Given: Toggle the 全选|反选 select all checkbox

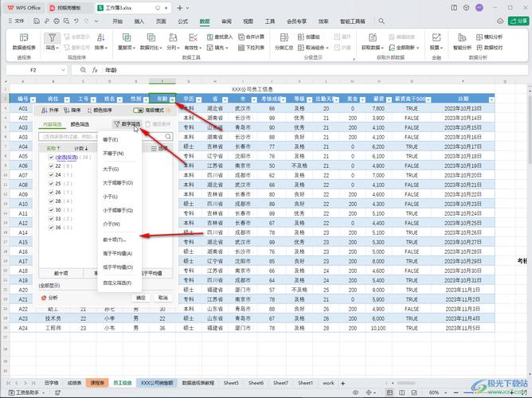Looking at the screenshot, I should pyautogui.click(x=51, y=158).
